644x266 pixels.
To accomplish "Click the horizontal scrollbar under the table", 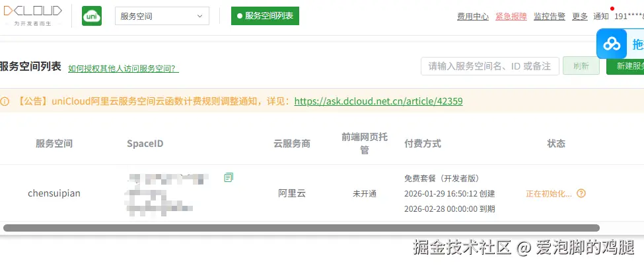I will pyautogui.click(x=301, y=228).
